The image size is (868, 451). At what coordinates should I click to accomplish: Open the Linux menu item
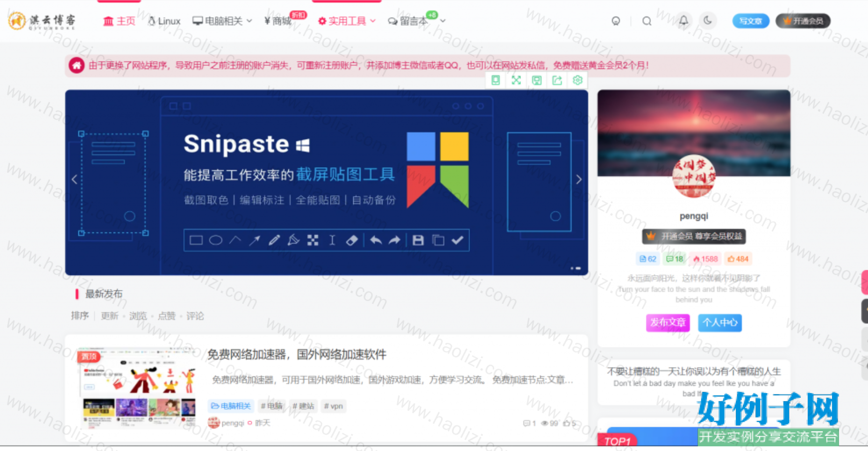coord(164,21)
